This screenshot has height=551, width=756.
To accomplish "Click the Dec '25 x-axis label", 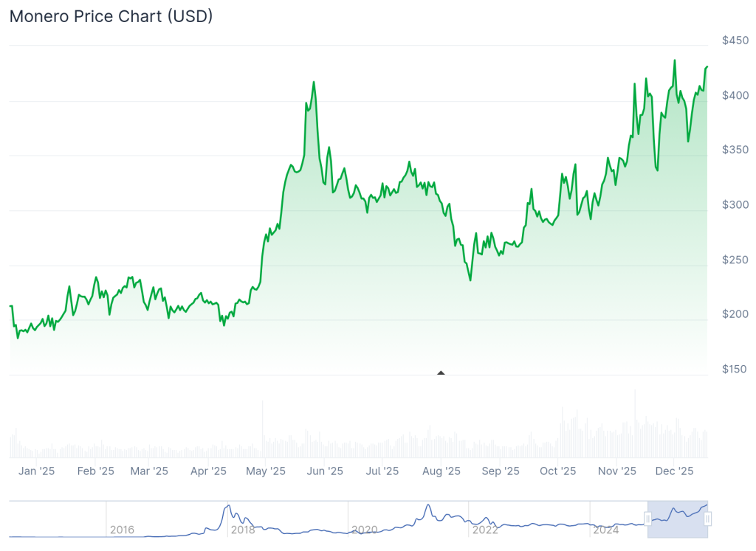I will tap(674, 471).
